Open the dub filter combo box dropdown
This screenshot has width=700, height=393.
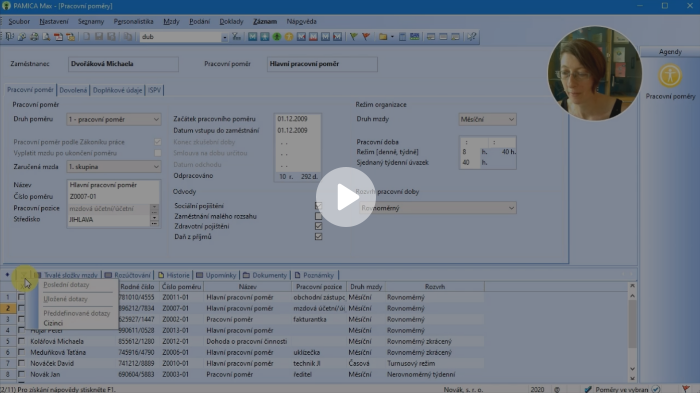[x=224, y=37]
